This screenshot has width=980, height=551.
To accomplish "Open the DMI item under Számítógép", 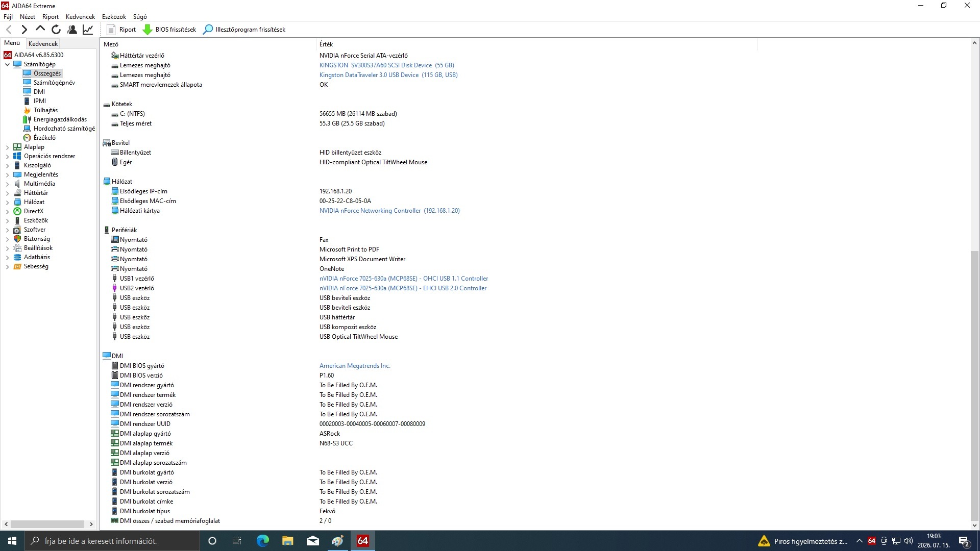I will tap(39, 92).
